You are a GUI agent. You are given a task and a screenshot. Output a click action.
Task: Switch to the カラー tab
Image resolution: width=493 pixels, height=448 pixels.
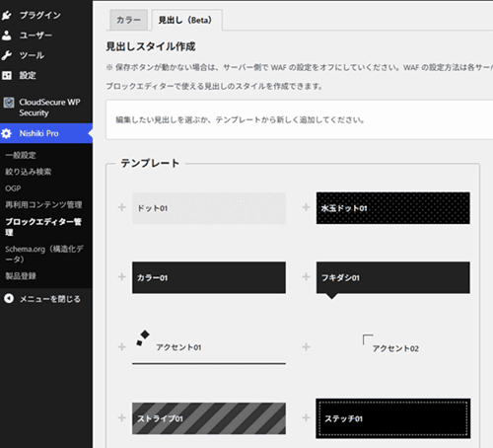click(128, 20)
